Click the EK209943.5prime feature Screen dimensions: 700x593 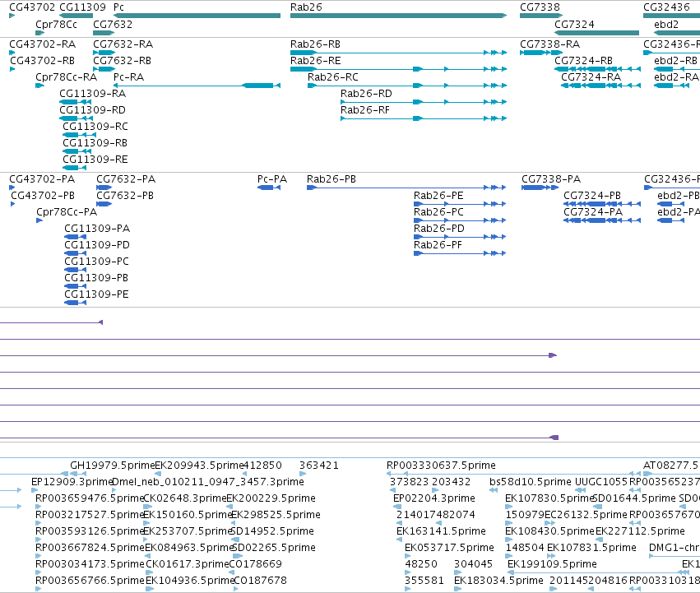(199, 466)
